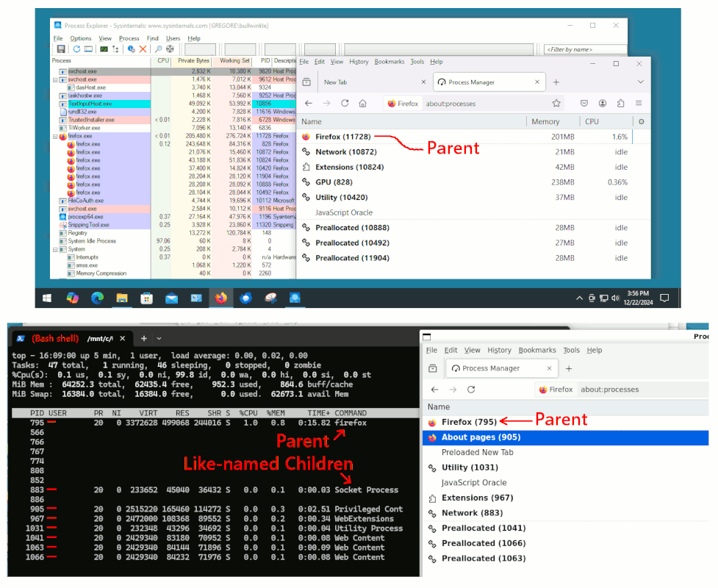Click the Save icon in Process Explorer toolbar
Screen dimensions: 718x588
pyautogui.click(x=61, y=49)
